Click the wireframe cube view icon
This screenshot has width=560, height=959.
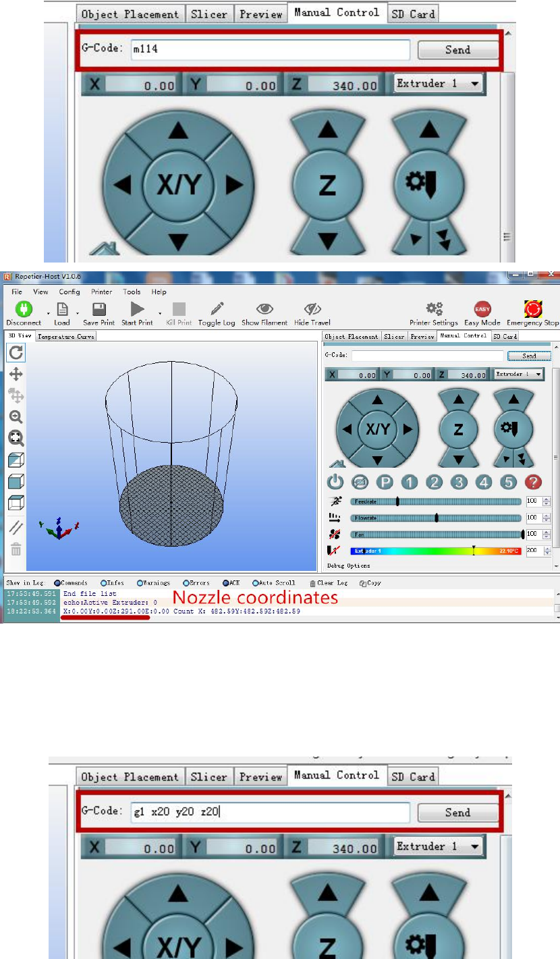pyautogui.click(x=16, y=503)
